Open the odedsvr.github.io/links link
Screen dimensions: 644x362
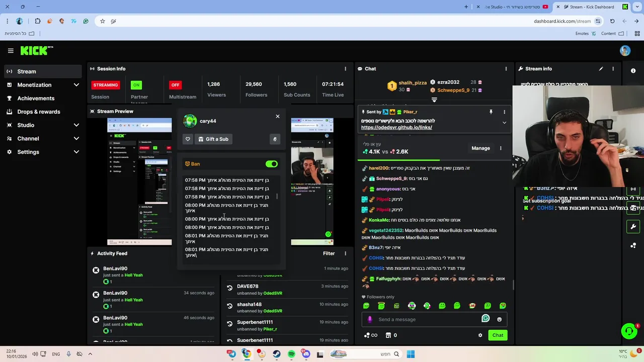coord(396,128)
